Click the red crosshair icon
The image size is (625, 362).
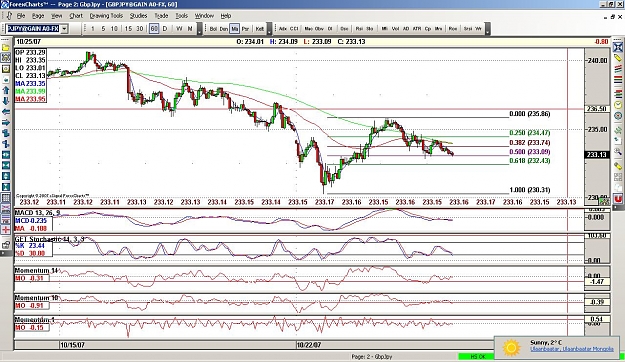tap(6, 230)
